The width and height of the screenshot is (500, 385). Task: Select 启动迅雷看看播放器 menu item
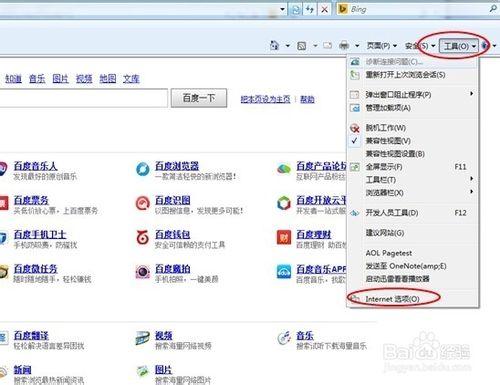click(413, 279)
